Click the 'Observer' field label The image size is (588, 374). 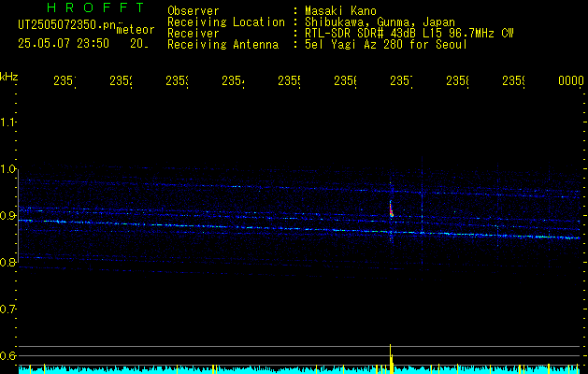pos(194,10)
